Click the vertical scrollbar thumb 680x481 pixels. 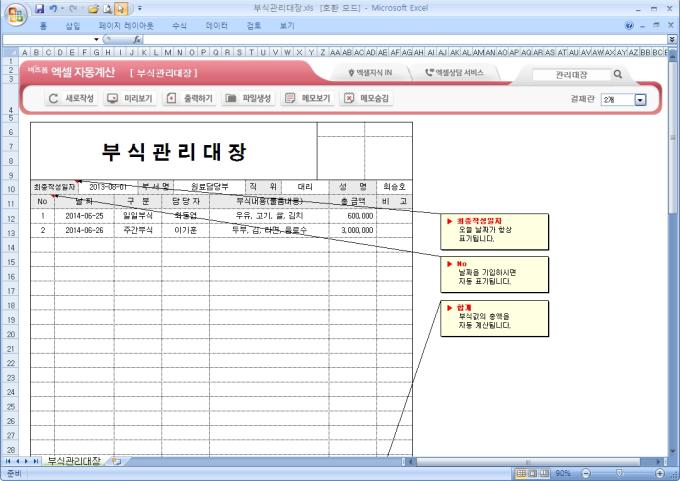pos(673,138)
